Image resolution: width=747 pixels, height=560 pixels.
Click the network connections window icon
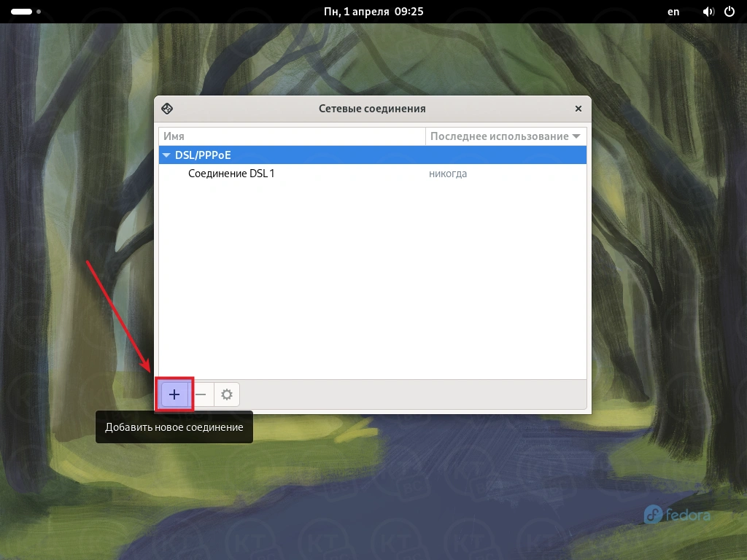coord(167,109)
